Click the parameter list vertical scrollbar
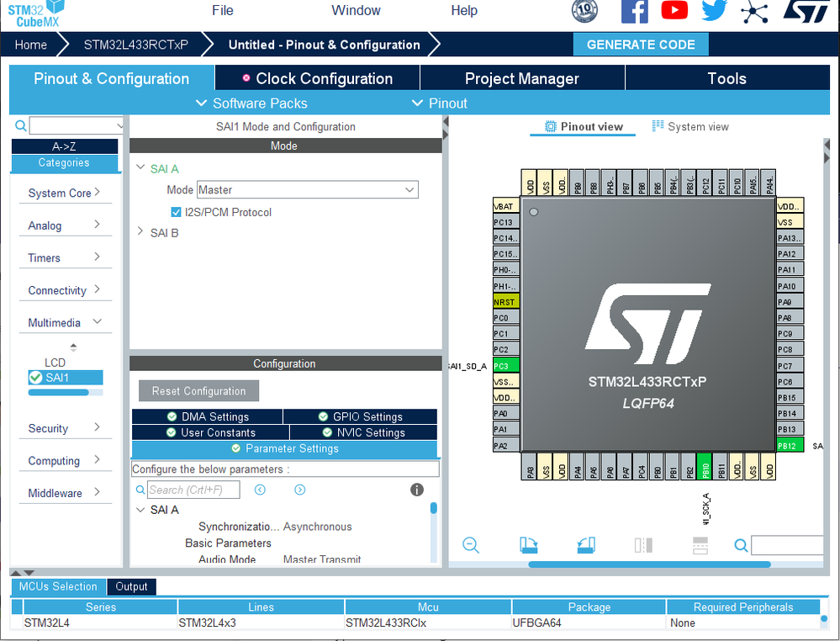 [x=433, y=508]
